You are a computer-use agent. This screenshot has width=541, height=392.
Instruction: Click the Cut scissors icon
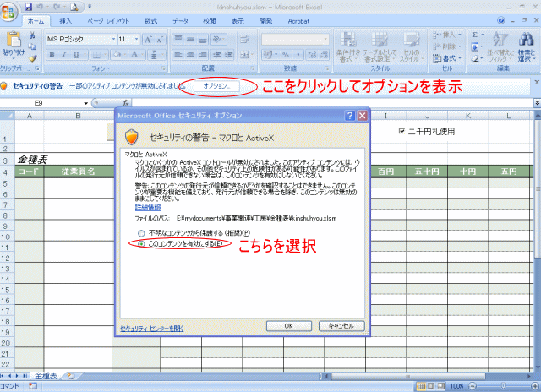click(32, 35)
